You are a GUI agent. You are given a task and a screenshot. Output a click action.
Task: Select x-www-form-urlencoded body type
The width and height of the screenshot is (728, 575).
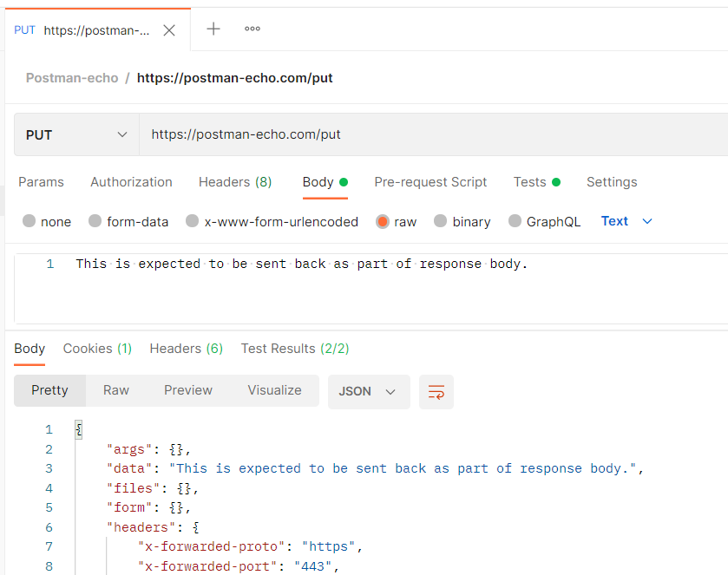(193, 221)
